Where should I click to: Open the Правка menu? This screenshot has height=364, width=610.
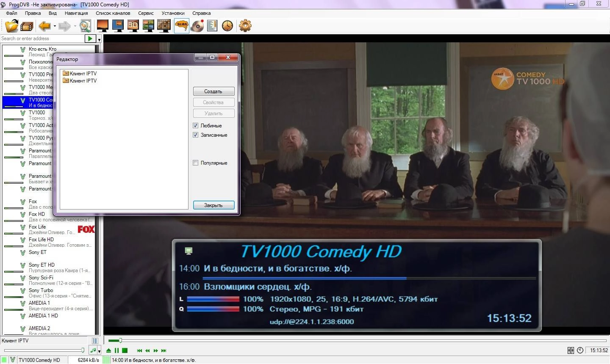pos(33,13)
